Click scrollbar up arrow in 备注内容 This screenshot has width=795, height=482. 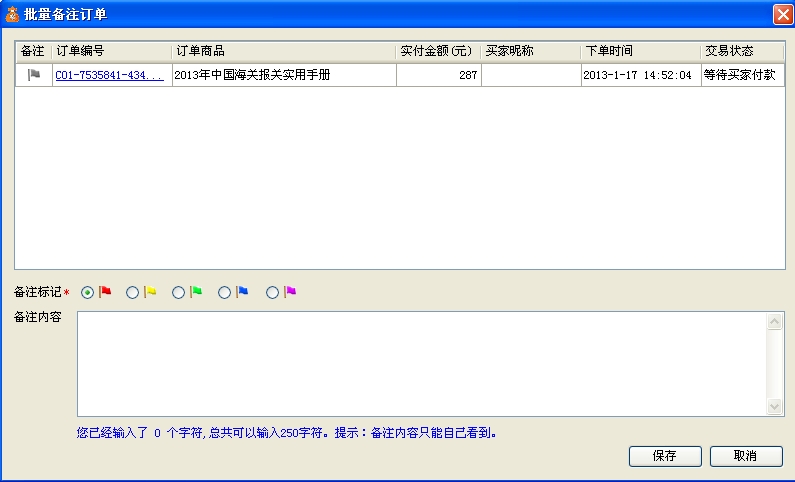tap(774, 321)
